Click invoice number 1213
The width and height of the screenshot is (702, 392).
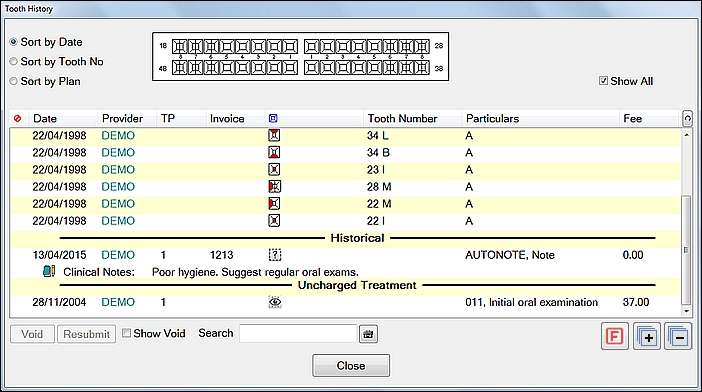[222, 255]
